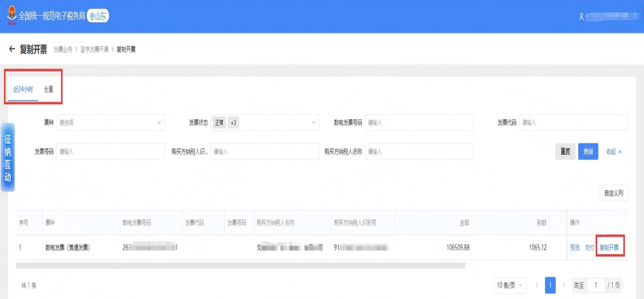Click 预览 link in row 1
Image resolution: width=644 pixels, height=299 pixels.
tap(575, 248)
